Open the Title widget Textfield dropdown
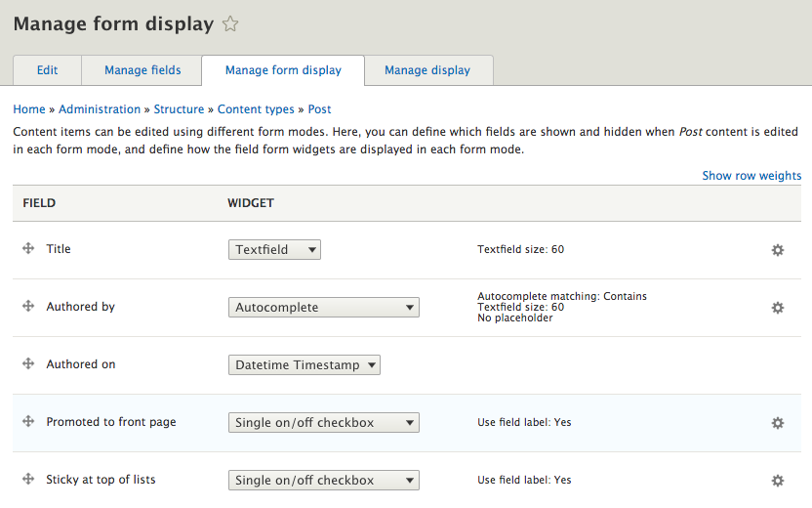Screen dimensions: 812x508 (x=274, y=250)
